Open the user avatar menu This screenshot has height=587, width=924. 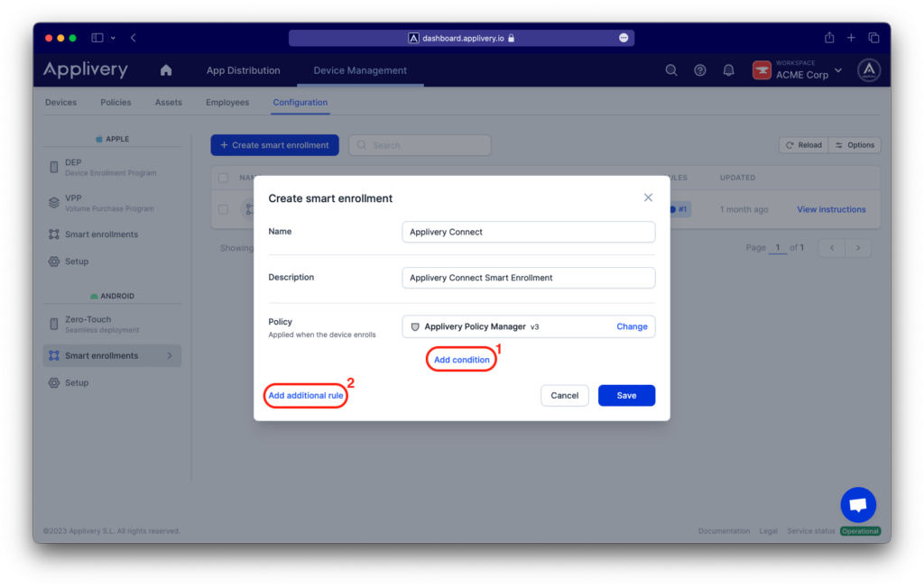(x=869, y=70)
